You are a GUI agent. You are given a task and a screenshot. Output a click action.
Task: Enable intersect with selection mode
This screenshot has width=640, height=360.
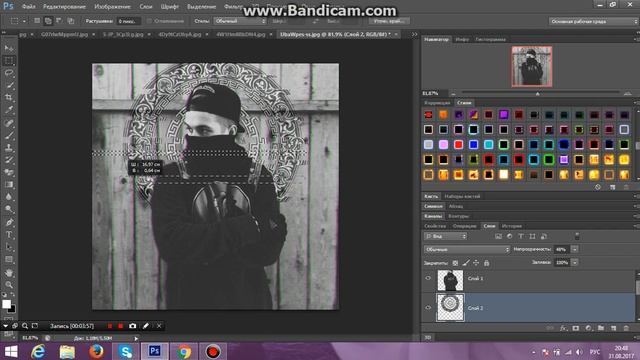[x=71, y=21]
